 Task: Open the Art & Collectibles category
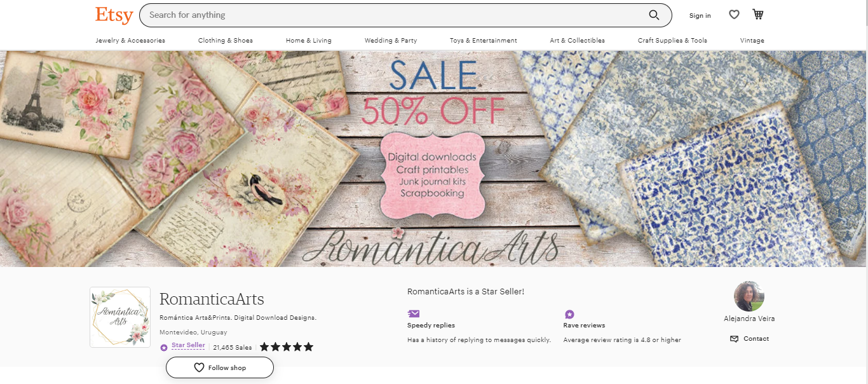click(578, 41)
